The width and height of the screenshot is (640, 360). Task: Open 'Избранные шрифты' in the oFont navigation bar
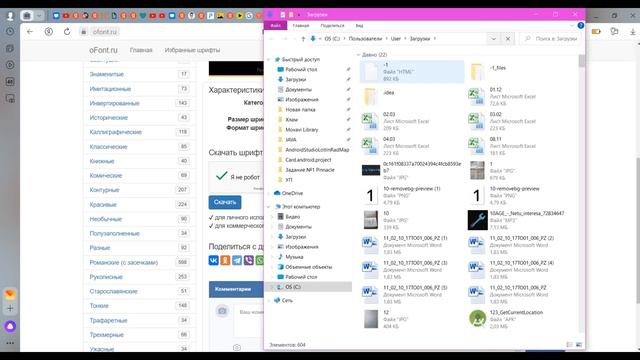pyautogui.click(x=192, y=50)
